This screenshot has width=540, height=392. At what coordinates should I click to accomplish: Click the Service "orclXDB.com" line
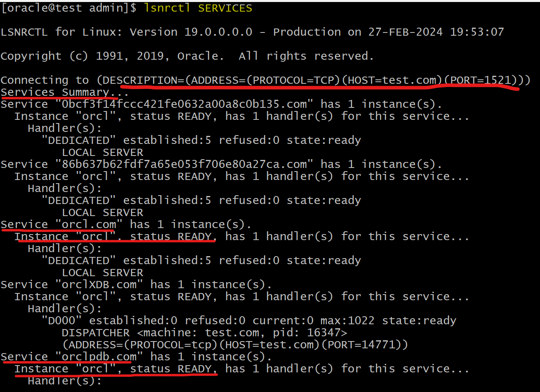click(x=136, y=285)
